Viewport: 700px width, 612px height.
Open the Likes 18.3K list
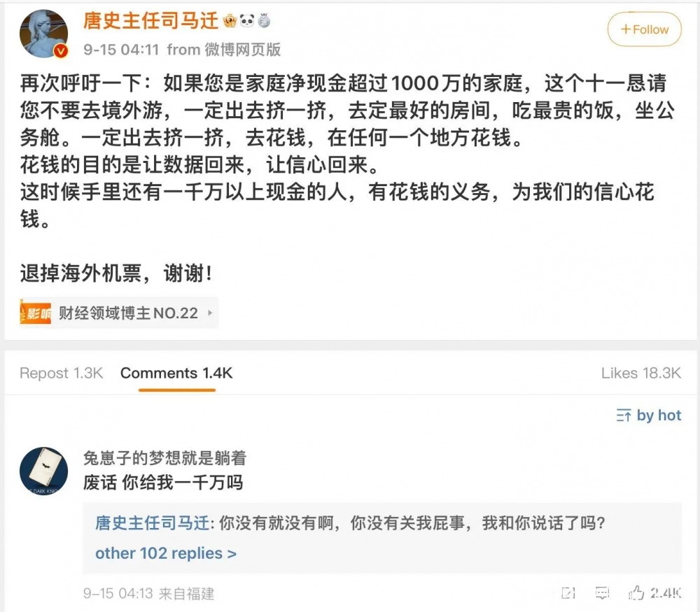[641, 373]
